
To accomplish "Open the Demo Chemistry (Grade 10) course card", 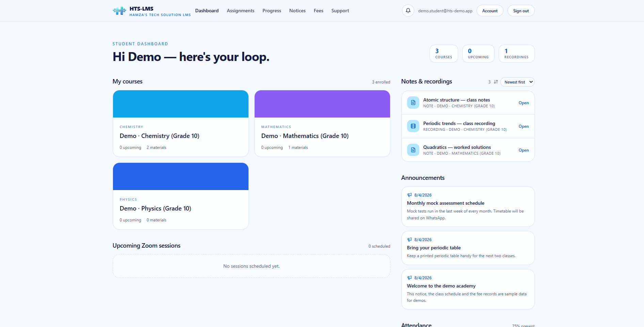I will click(x=181, y=123).
